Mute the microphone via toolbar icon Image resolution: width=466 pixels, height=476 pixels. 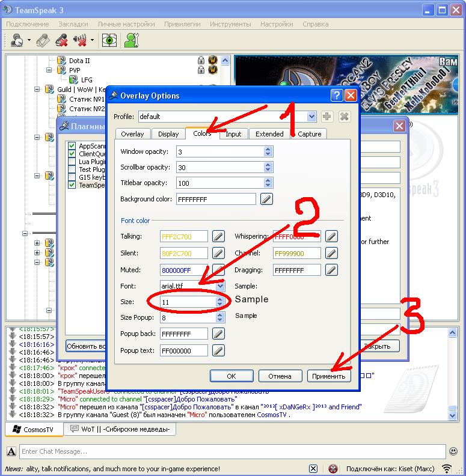tap(62, 40)
